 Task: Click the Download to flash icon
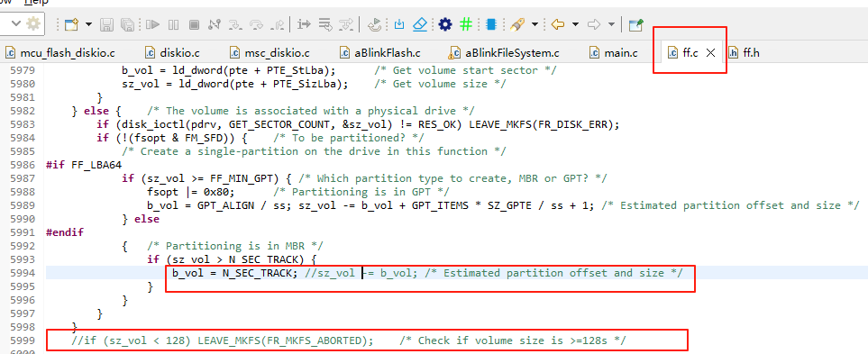(399, 24)
